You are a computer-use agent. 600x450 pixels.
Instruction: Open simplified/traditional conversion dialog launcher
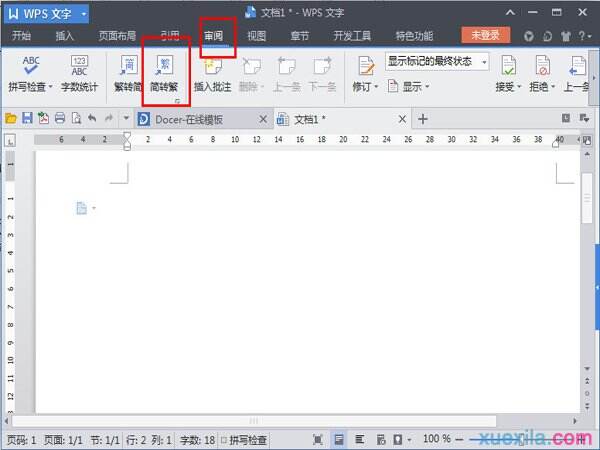(178, 101)
